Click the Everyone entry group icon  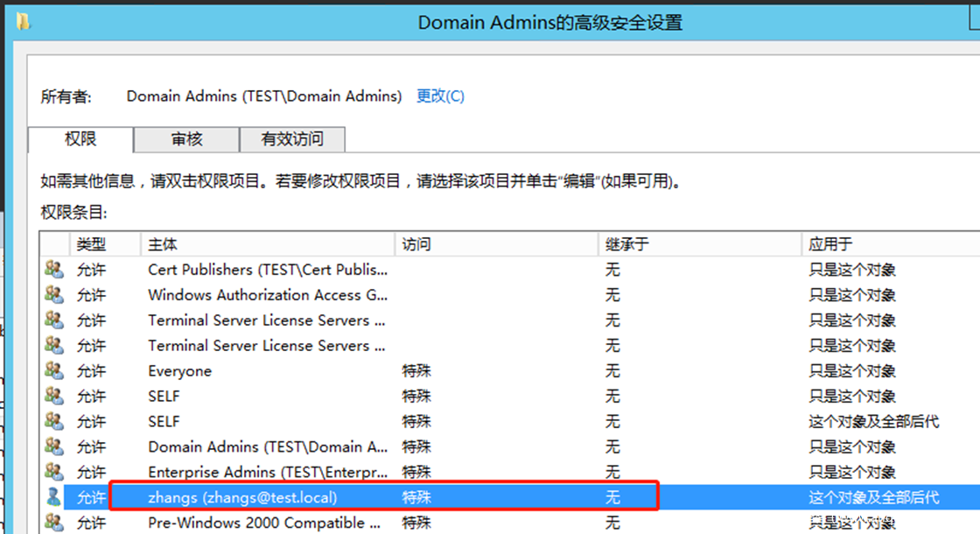coord(54,371)
